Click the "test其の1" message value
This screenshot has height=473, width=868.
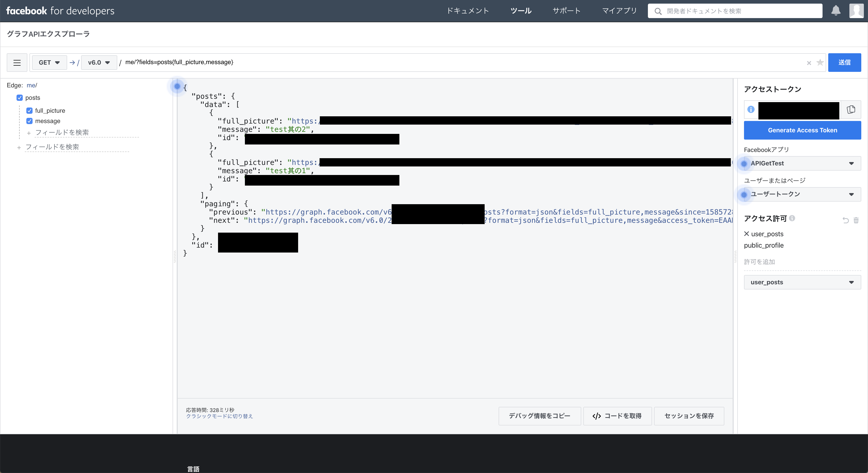pyautogui.click(x=288, y=171)
